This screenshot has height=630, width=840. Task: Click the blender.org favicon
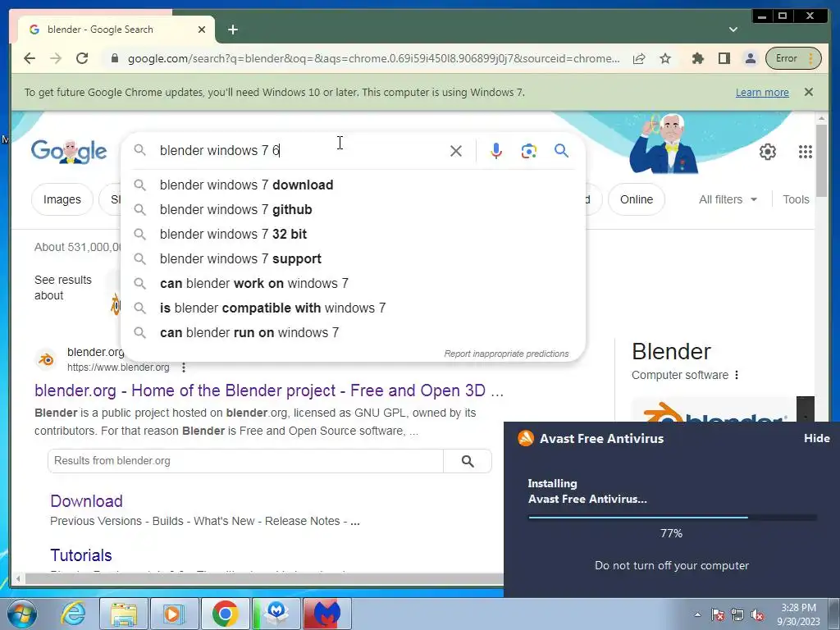tap(46, 359)
